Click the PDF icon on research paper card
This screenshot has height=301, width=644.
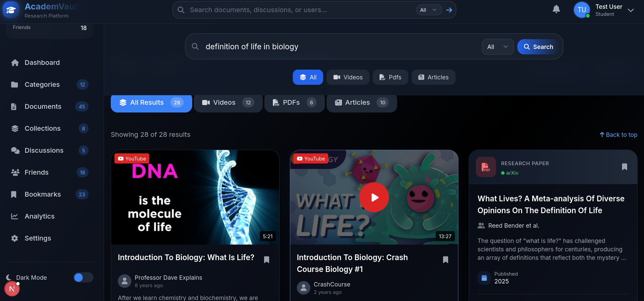point(486,167)
